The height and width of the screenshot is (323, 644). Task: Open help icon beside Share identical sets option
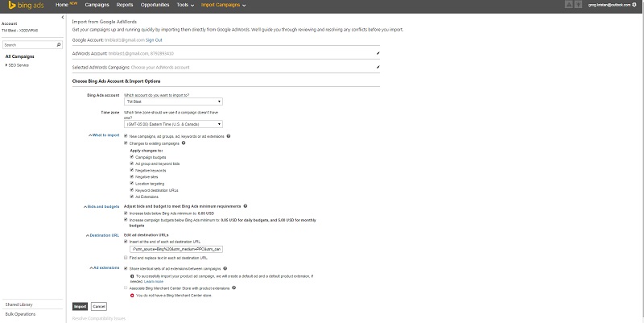click(225, 268)
